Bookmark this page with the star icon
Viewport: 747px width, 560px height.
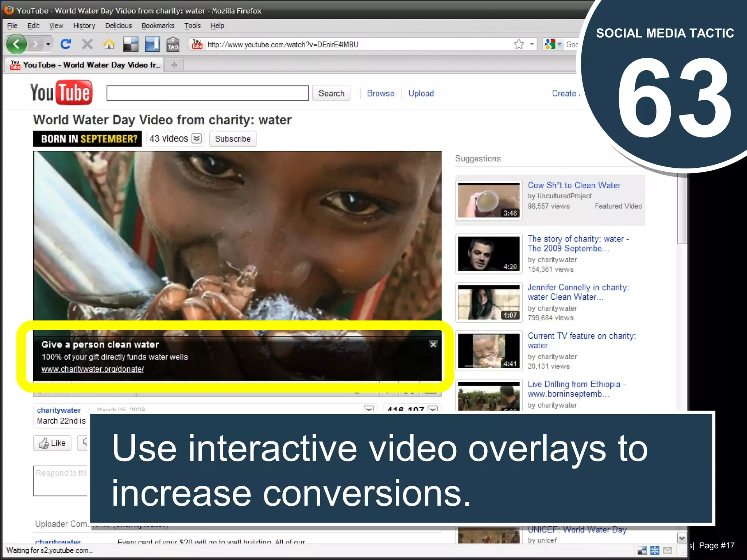pyautogui.click(x=519, y=44)
